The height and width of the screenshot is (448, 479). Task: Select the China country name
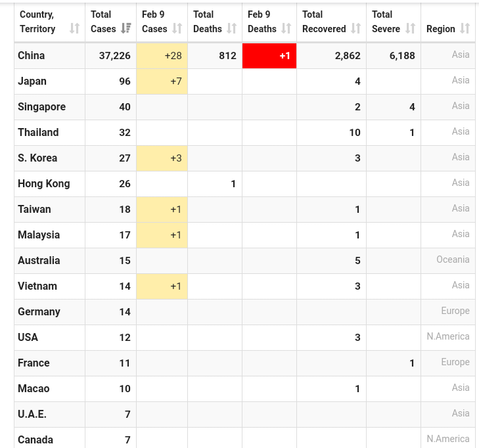(32, 56)
